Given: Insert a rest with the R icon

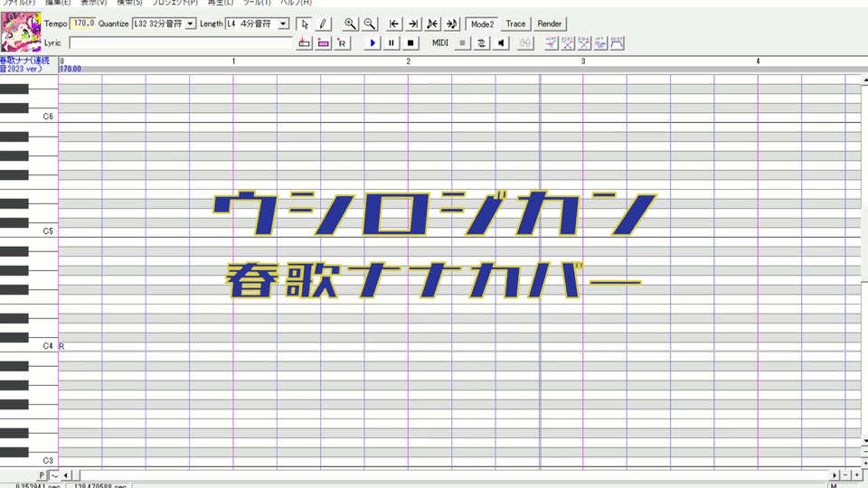Looking at the screenshot, I should [342, 42].
